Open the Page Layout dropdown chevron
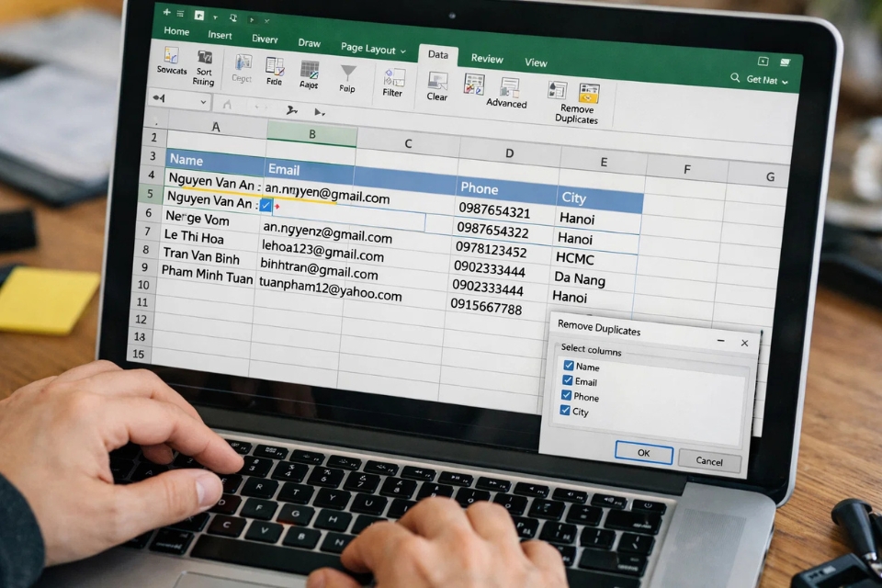The height and width of the screenshot is (588, 882). pyautogui.click(x=402, y=51)
